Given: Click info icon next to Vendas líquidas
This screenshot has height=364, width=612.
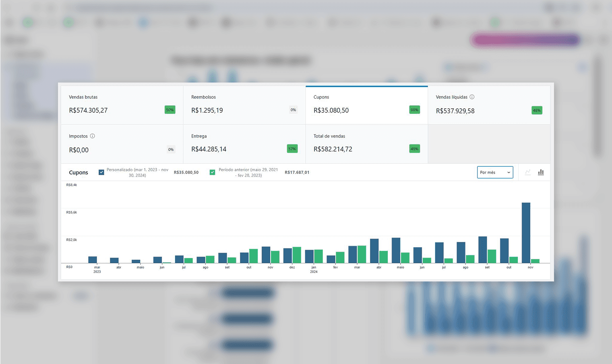Looking at the screenshot, I should click(472, 97).
